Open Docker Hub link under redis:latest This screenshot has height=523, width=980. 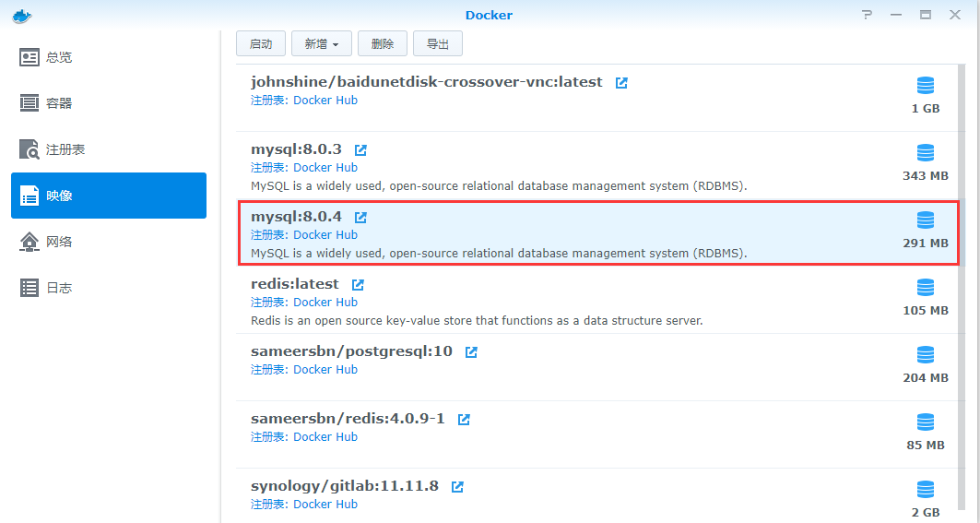[x=325, y=302]
